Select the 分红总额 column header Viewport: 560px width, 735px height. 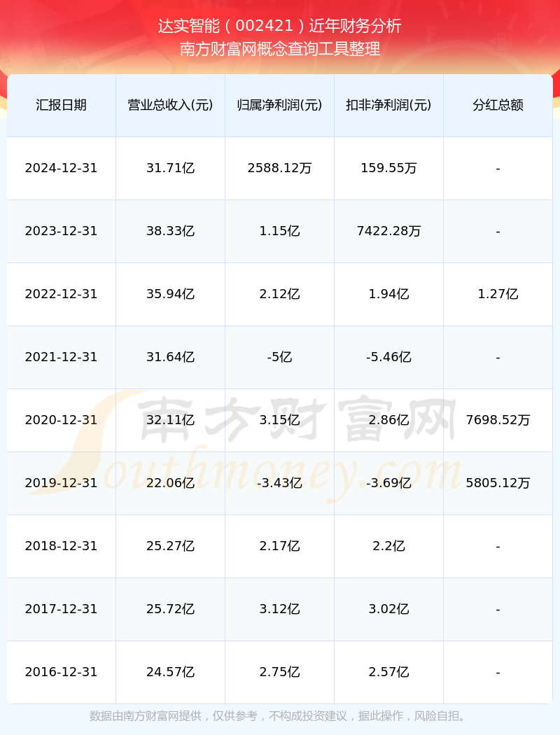tap(498, 105)
